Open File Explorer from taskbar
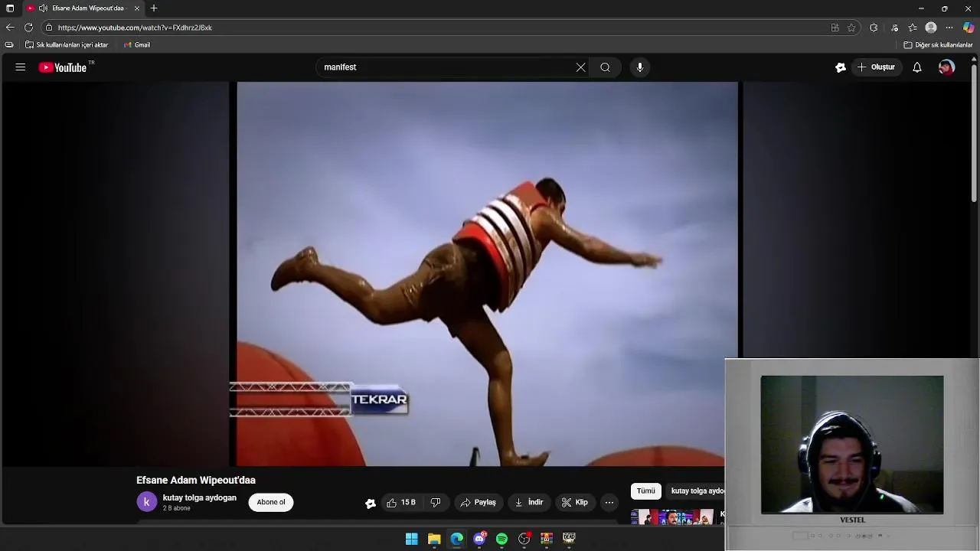 click(x=434, y=539)
